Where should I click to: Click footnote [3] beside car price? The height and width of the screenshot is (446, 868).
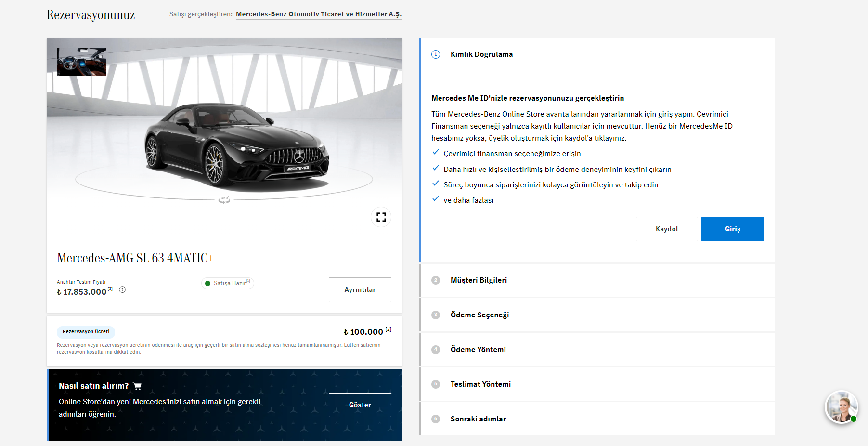pos(110,289)
